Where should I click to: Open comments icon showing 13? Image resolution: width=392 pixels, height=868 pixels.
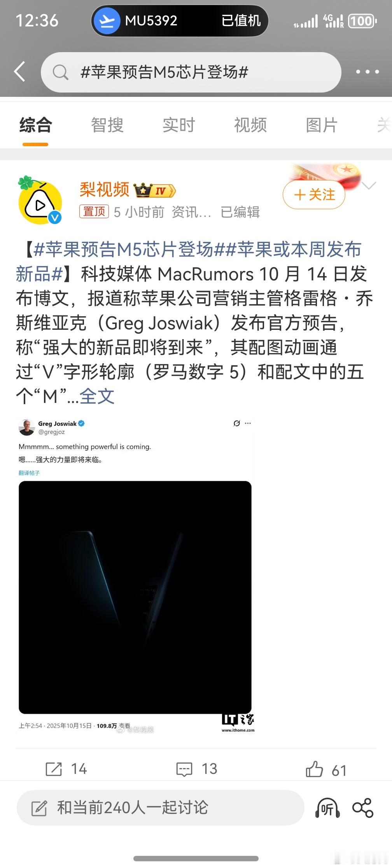pos(184,769)
